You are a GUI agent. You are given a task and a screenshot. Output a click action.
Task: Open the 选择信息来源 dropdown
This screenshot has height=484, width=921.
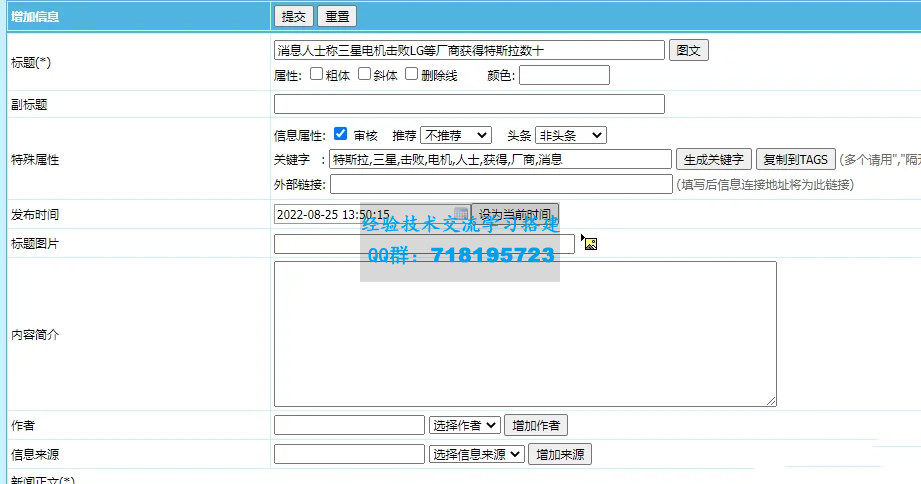pyautogui.click(x=476, y=454)
